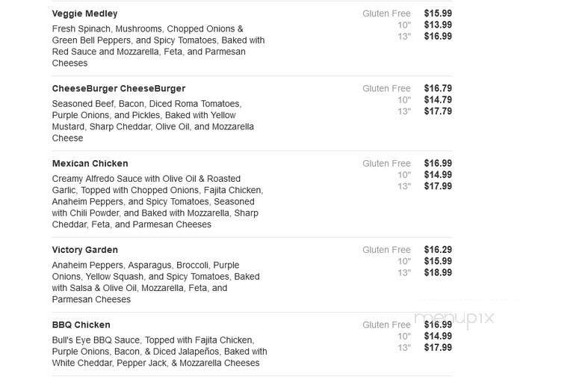Select the $13.99 Veggie Medley price
This screenshot has height=380, width=588.
tap(437, 25)
